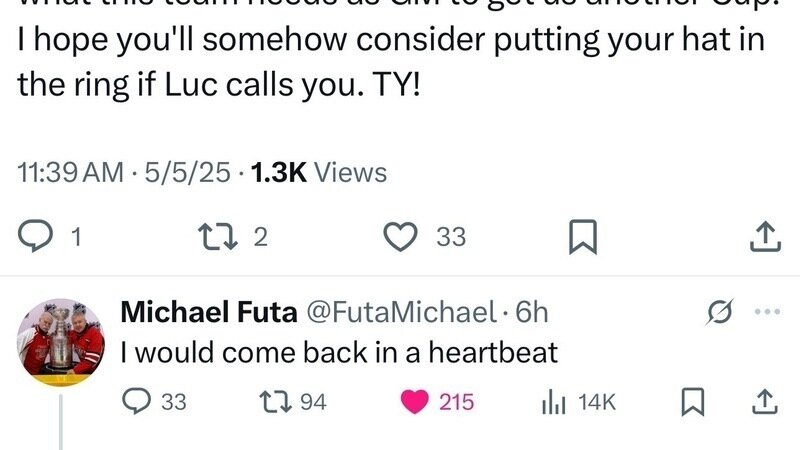Bookmark Michael Futa's reply
The image size is (800, 450).
689,402
